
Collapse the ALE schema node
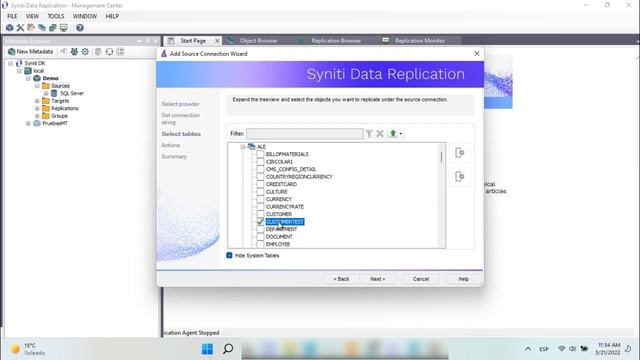[243, 147]
